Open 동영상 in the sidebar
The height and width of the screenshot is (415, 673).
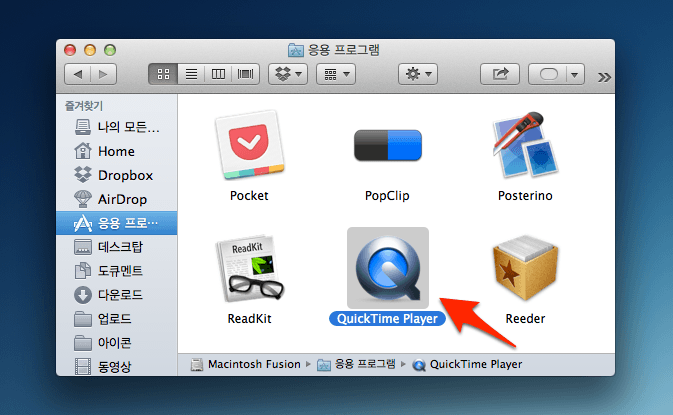pyautogui.click(x=117, y=367)
